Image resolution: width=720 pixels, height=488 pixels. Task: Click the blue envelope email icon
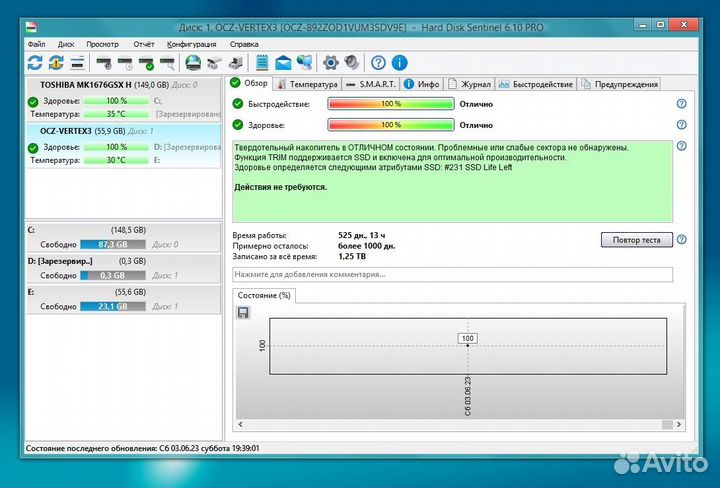click(283, 62)
